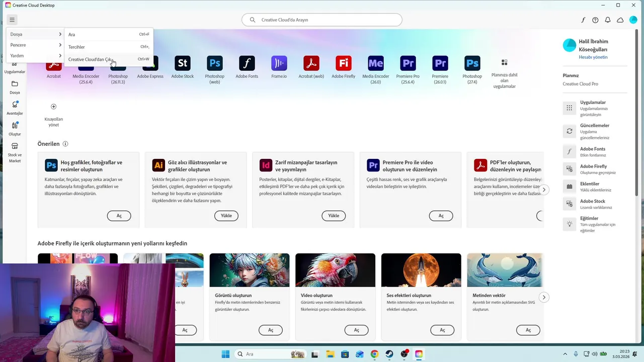Click Aç on the Photoshop suggestion card
This screenshot has height=362, width=644.
tap(119, 216)
